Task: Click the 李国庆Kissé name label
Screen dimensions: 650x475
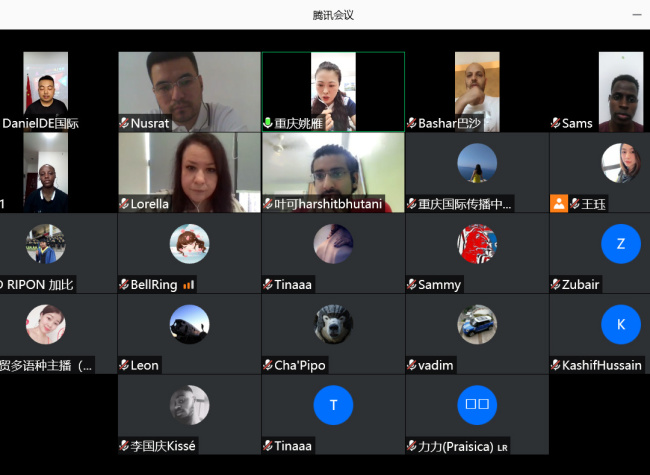Action: [x=163, y=446]
